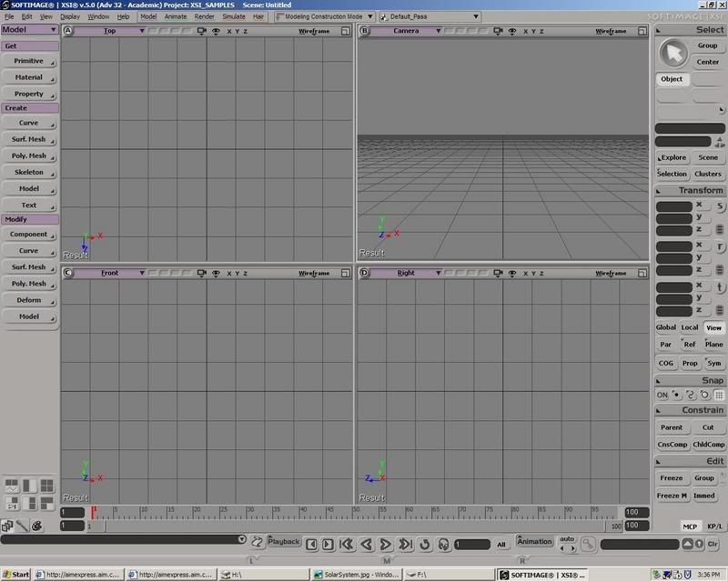Click the scale X input field
728x582 pixels.
coord(673,206)
